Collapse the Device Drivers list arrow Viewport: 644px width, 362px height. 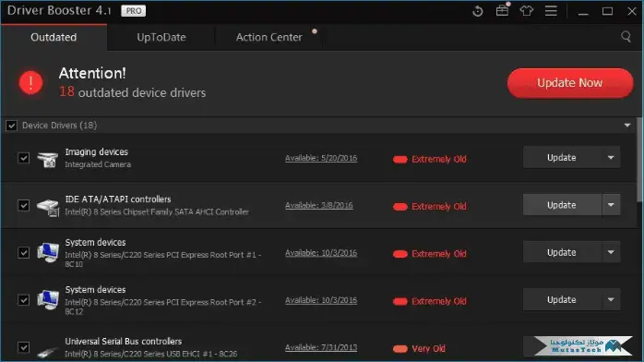(627, 126)
